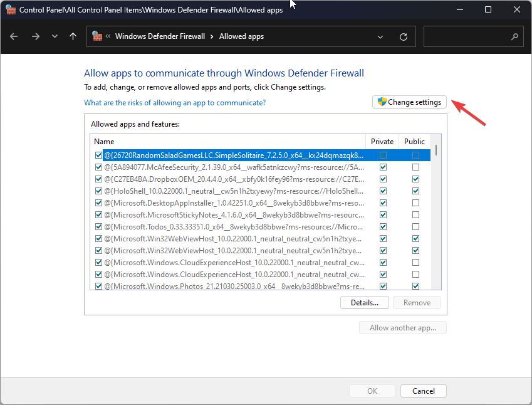Go forward with the right arrow

35,36
